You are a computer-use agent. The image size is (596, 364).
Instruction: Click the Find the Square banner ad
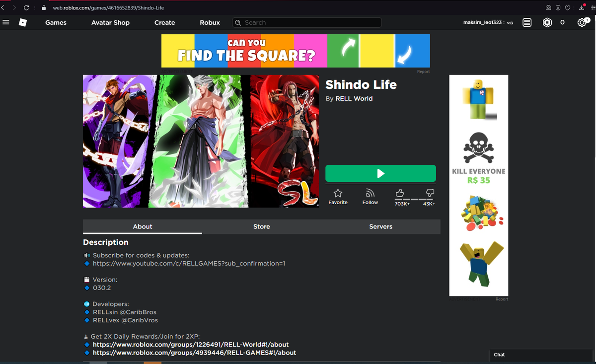(296, 51)
